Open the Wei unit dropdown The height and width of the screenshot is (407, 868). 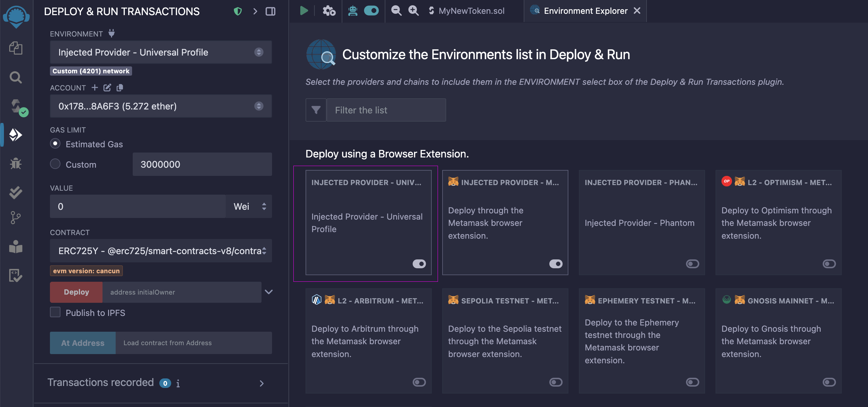tap(249, 206)
